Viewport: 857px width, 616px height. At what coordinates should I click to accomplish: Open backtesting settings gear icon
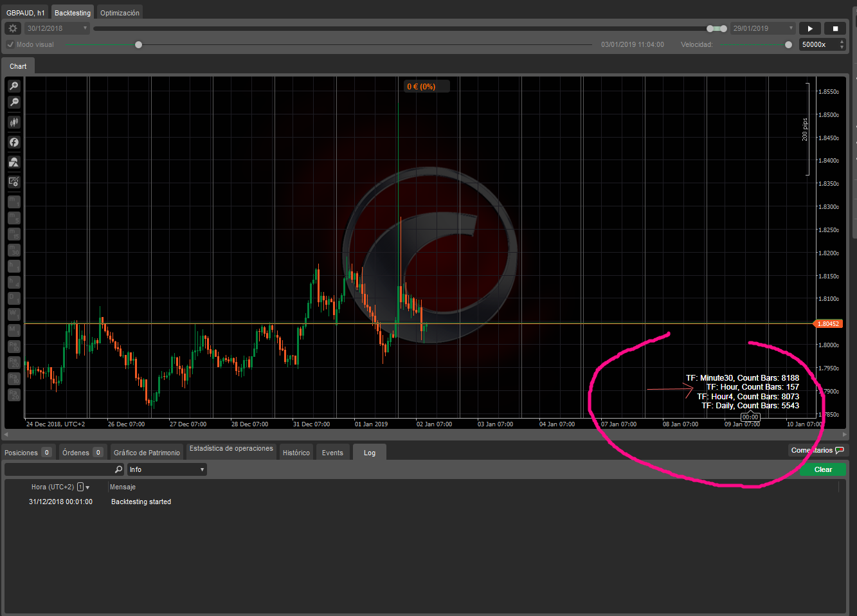coord(13,28)
